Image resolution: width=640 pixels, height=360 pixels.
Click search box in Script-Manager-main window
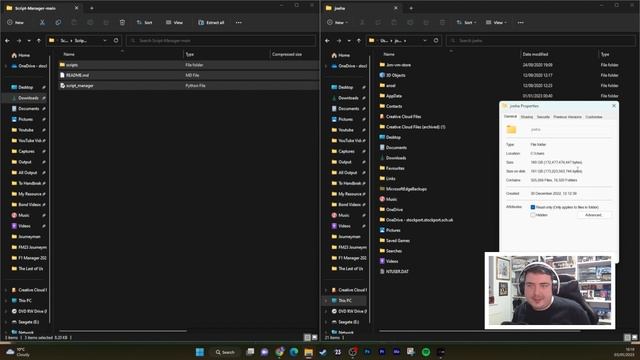click(x=221, y=40)
